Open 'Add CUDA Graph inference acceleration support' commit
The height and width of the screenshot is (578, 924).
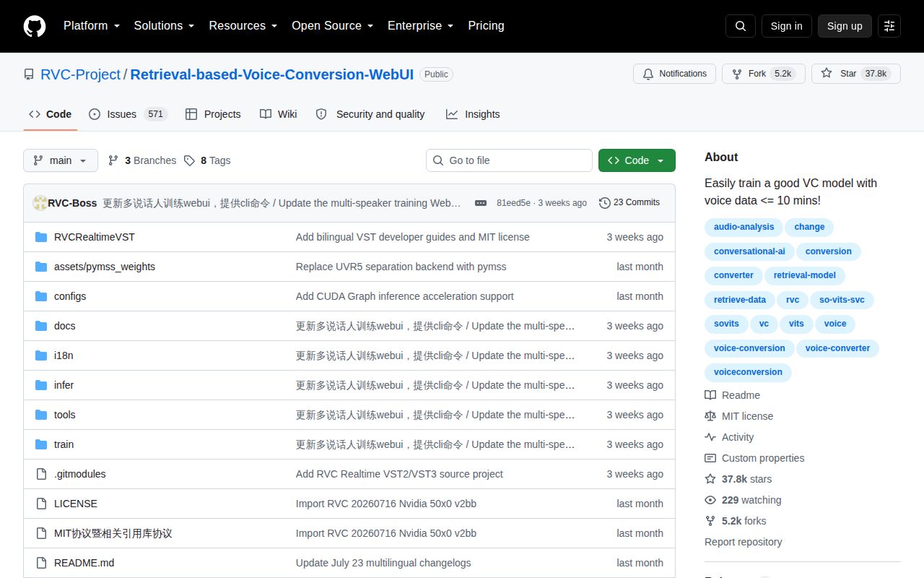[405, 296]
